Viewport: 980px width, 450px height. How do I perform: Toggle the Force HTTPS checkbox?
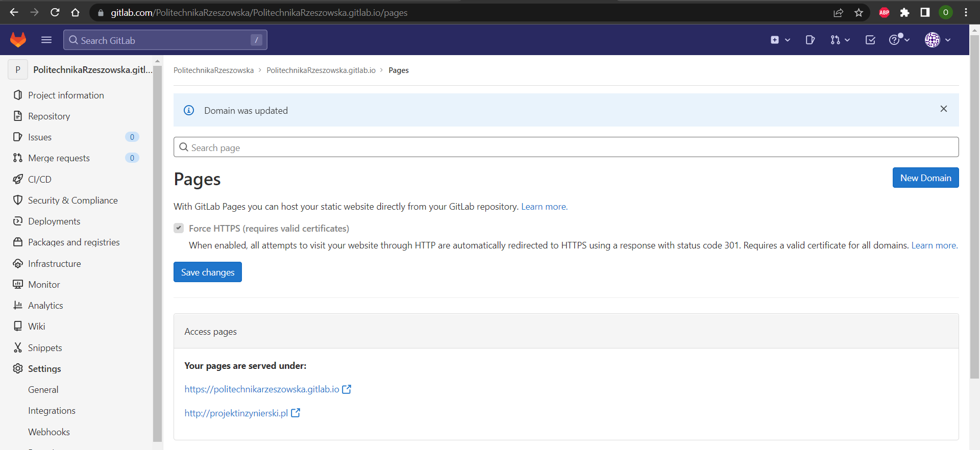tap(179, 228)
